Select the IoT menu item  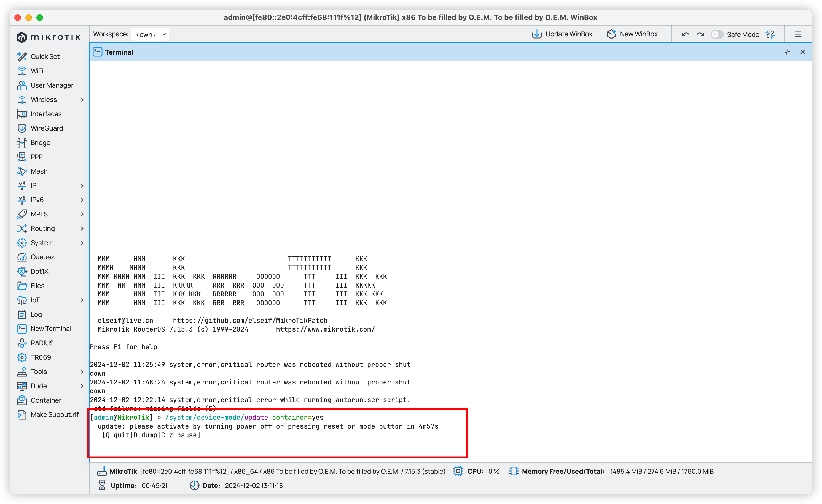(35, 300)
